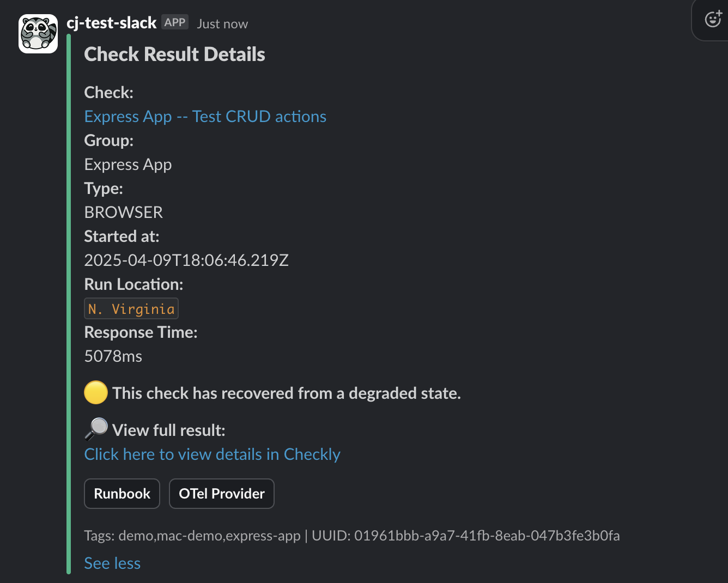Click the APP badge next to cj-test-slack
Viewport: 728px width, 583px height.
(x=174, y=22)
